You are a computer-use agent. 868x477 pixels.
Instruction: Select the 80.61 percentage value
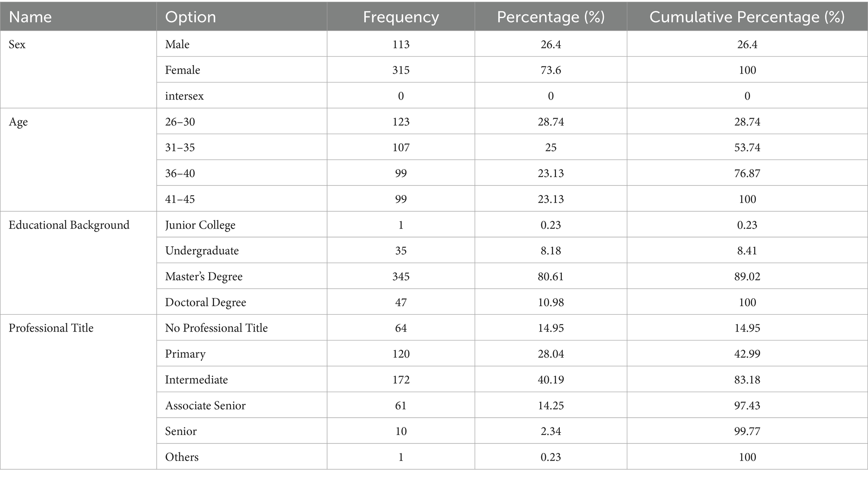tap(551, 277)
